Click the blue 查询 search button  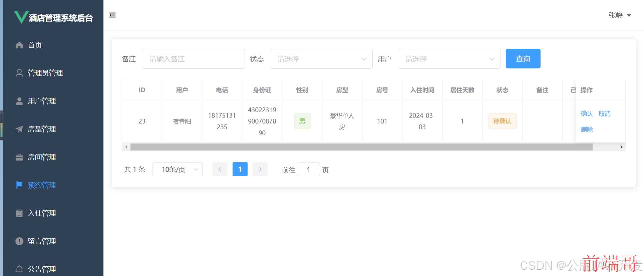point(523,59)
